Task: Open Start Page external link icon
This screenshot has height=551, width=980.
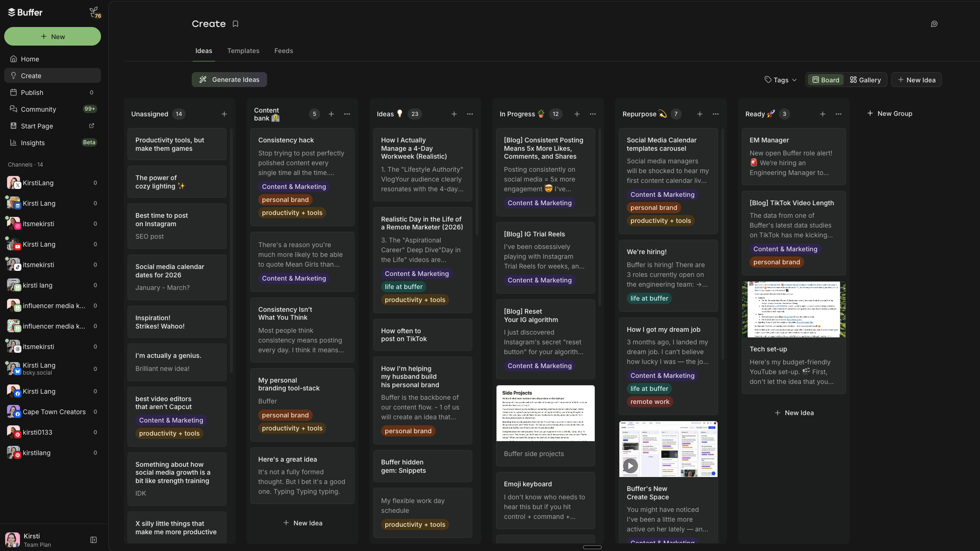Action: (92, 126)
